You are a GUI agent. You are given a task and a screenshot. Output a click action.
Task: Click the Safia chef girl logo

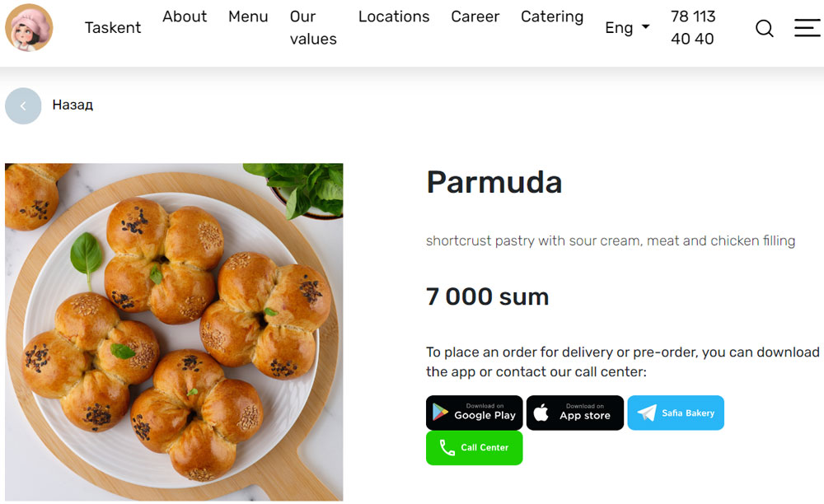tap(29, 28)
